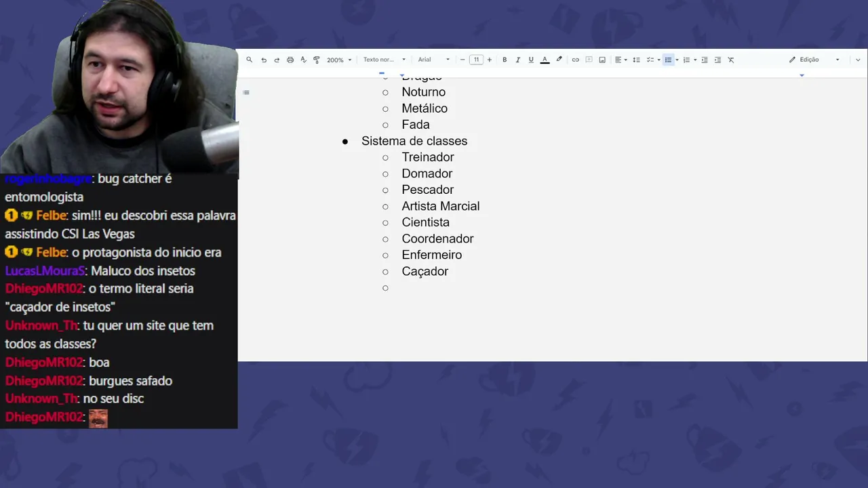868x488 pixels.
Task: Open the Arial font dropdown
Action: 434,60
